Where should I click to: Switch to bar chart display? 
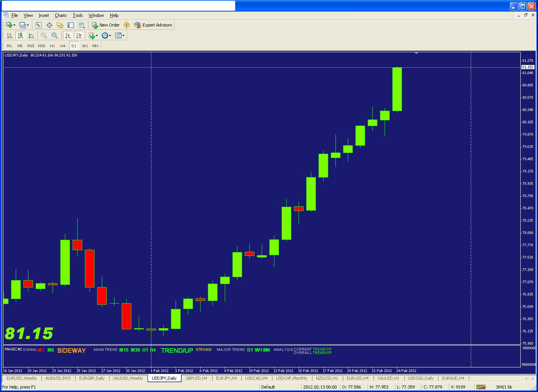(10, 35)
